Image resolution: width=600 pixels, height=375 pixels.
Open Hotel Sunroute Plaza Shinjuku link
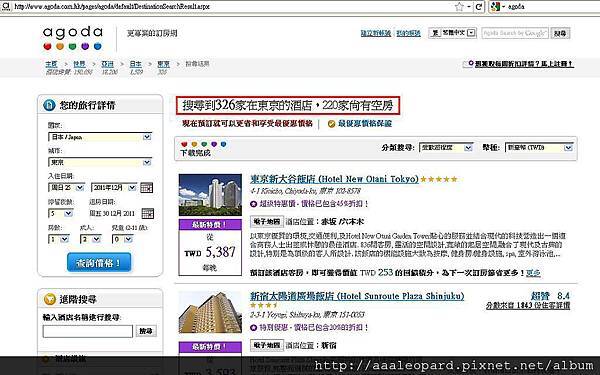[357, 296]
